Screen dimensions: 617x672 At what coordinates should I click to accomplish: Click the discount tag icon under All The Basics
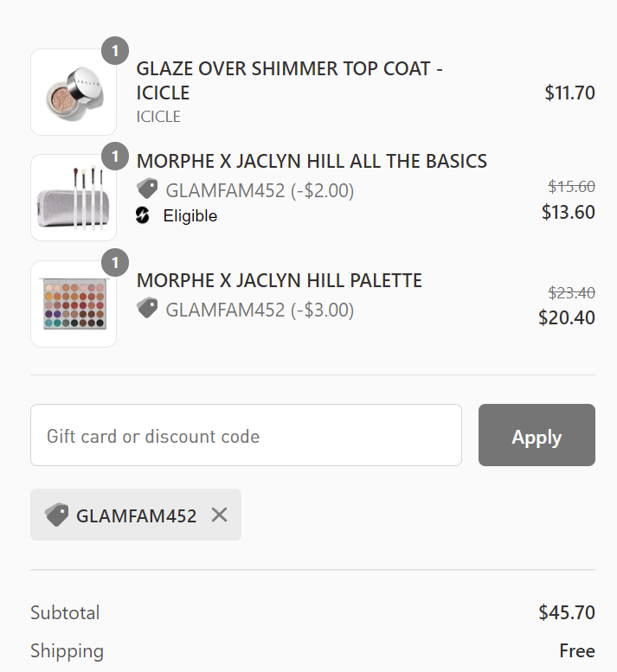tap(147, 189)
